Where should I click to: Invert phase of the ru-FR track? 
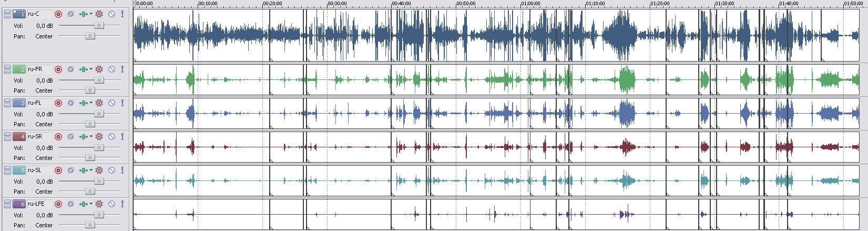[70, 69]
